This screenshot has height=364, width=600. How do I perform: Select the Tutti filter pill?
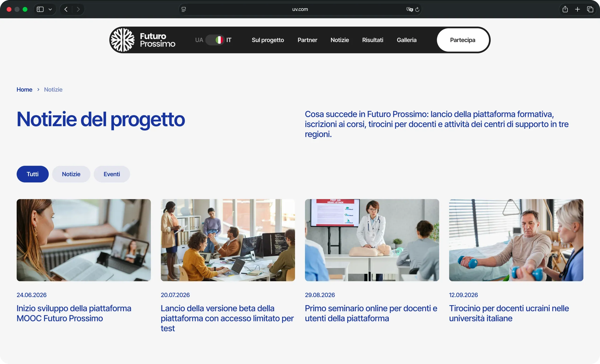click(33, 174)
